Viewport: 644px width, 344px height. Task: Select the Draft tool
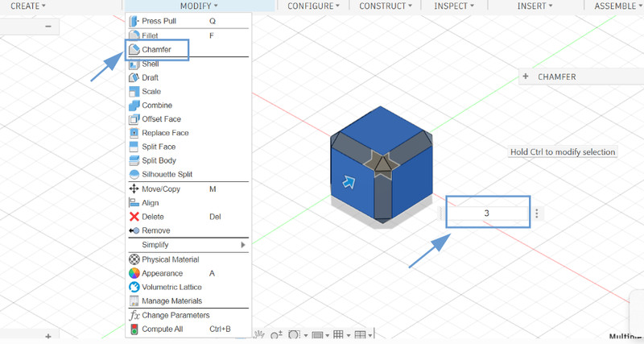[188, 77]
